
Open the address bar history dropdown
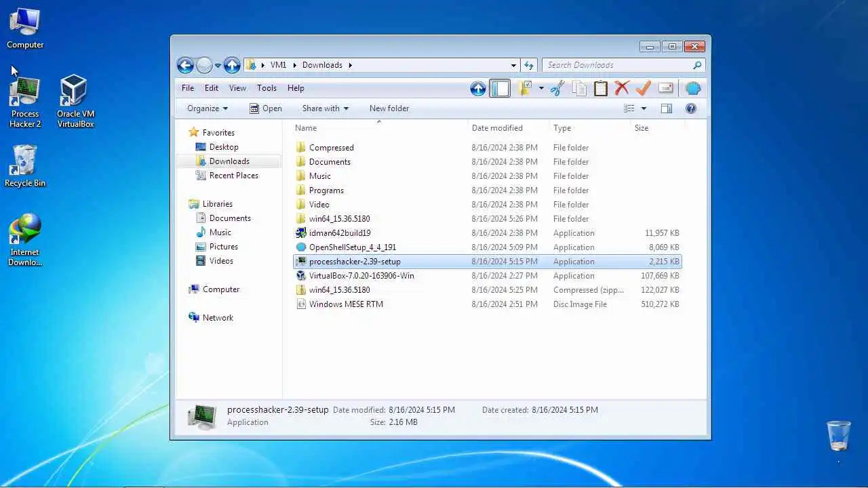click(x=513, y=65)
